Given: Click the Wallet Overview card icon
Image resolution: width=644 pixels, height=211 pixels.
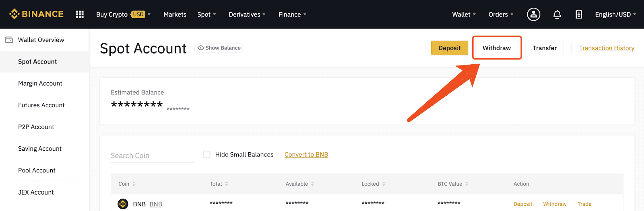Looking at the screenshot, I should (9, 40).
